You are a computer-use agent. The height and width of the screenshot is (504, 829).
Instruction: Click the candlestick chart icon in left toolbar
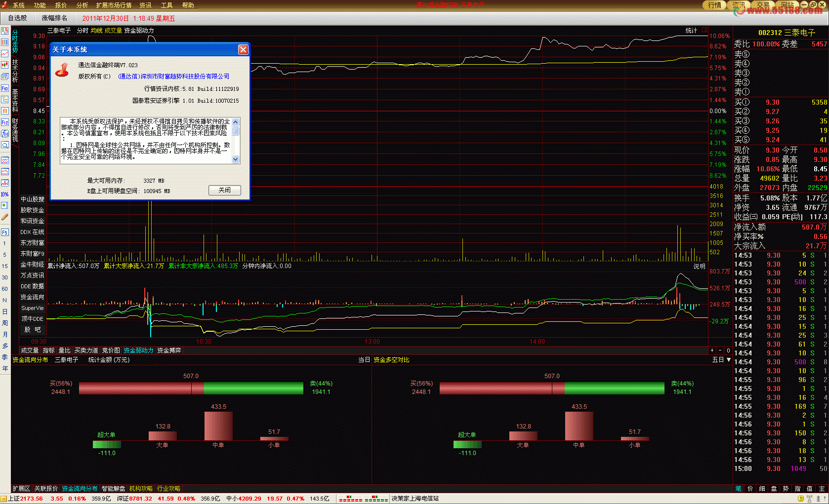point(4,65)
